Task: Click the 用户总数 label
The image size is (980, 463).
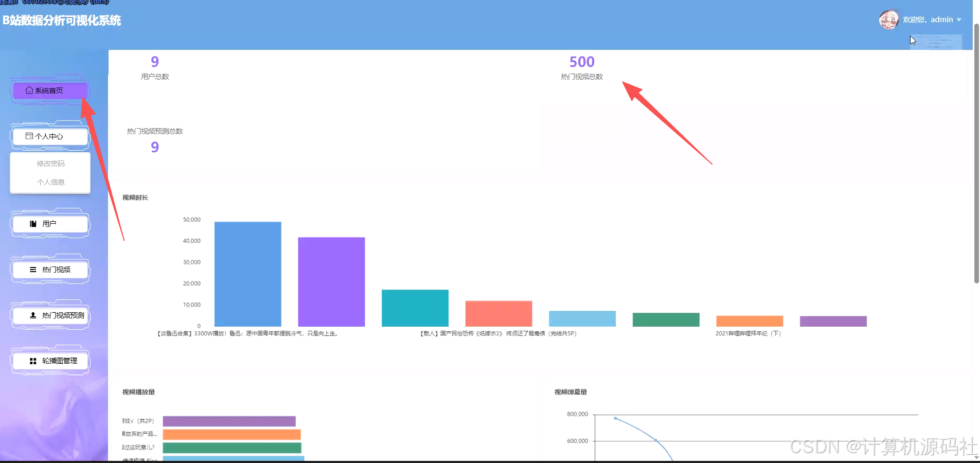Action: click(155, 77)
